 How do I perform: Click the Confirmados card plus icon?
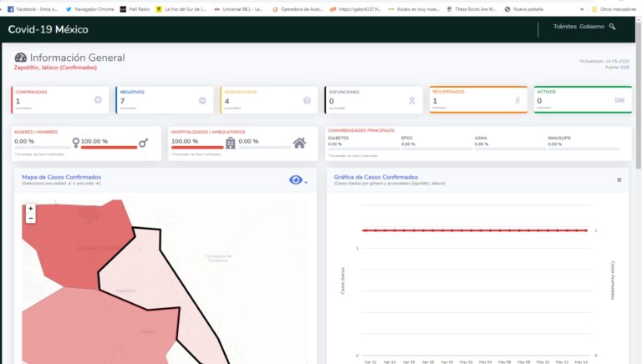(98, 101)
